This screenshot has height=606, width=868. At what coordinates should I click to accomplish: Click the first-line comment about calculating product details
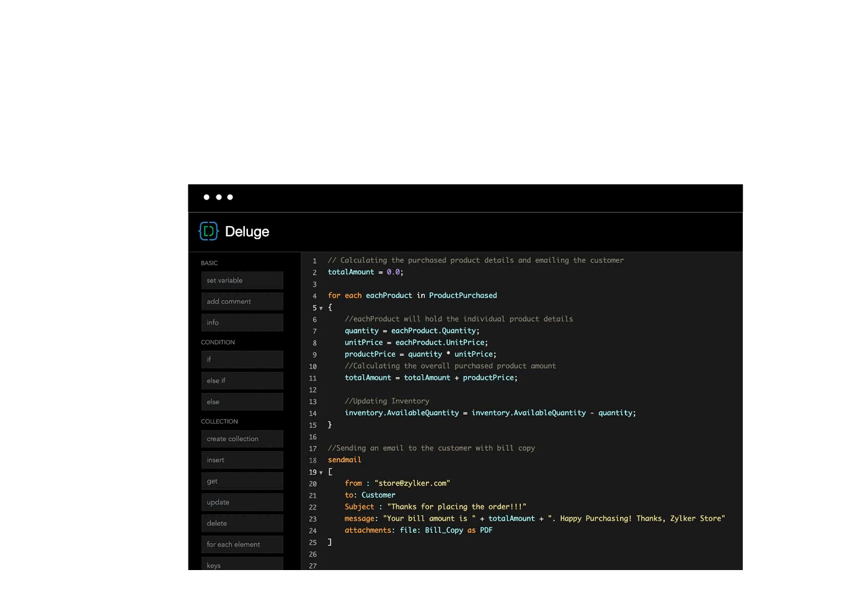(x=476, y=260)
